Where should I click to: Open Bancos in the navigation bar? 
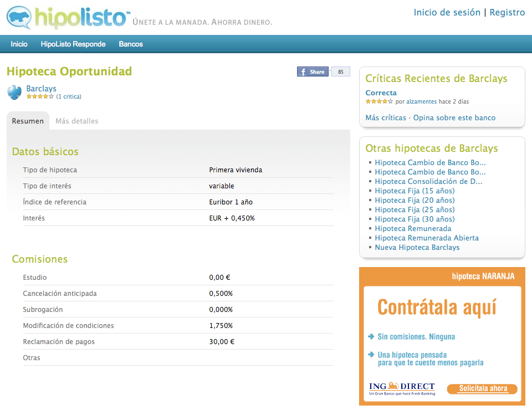131,44
